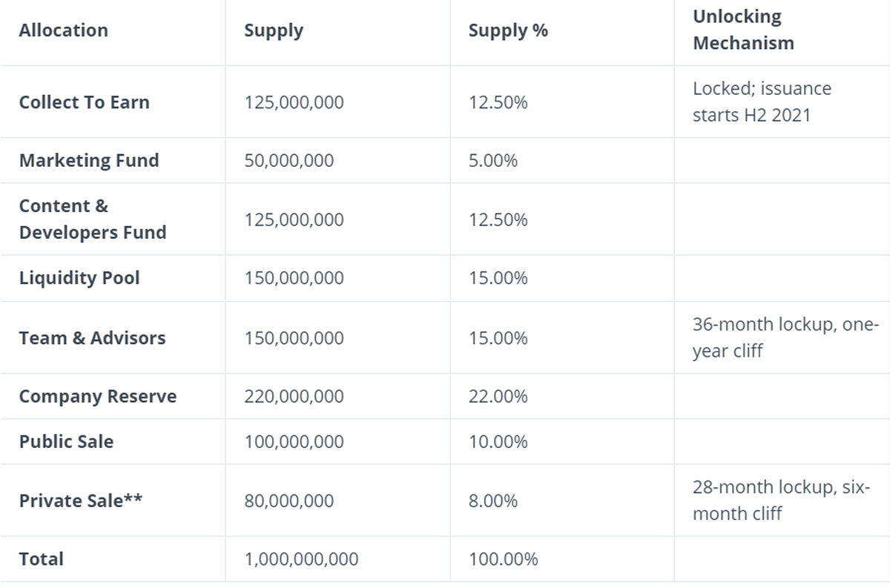
Task: Click the Marketing Fund allocation cell
Action: (89, 160)
